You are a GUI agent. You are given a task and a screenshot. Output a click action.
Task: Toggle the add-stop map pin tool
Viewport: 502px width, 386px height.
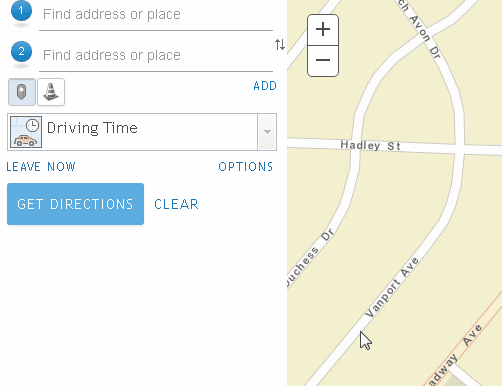coord(22,92)
